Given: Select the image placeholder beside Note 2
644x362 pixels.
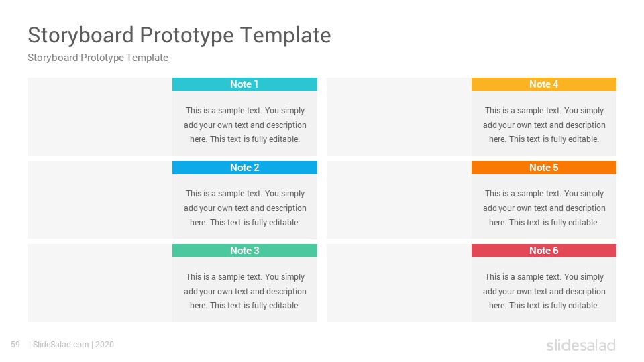Looking at the screenshot, I should 100,200.
